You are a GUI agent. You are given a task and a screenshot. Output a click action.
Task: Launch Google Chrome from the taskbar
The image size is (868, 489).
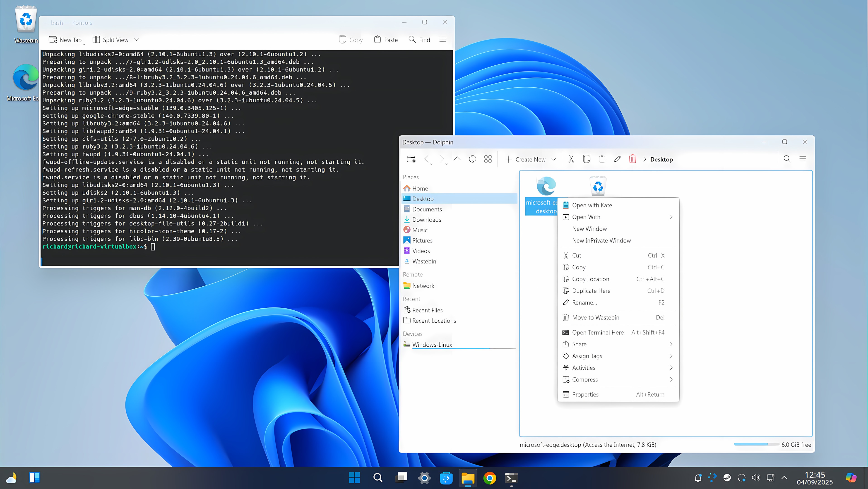tap(490, 478)
